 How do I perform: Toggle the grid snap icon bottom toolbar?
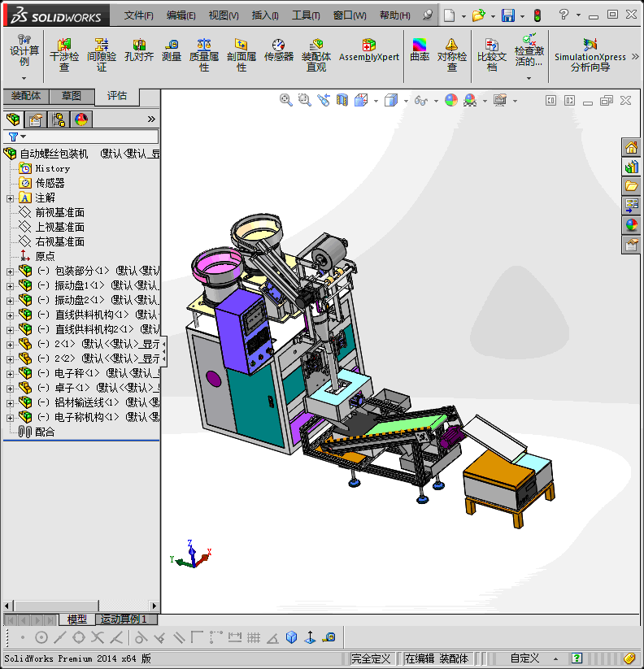pos(254,638)
